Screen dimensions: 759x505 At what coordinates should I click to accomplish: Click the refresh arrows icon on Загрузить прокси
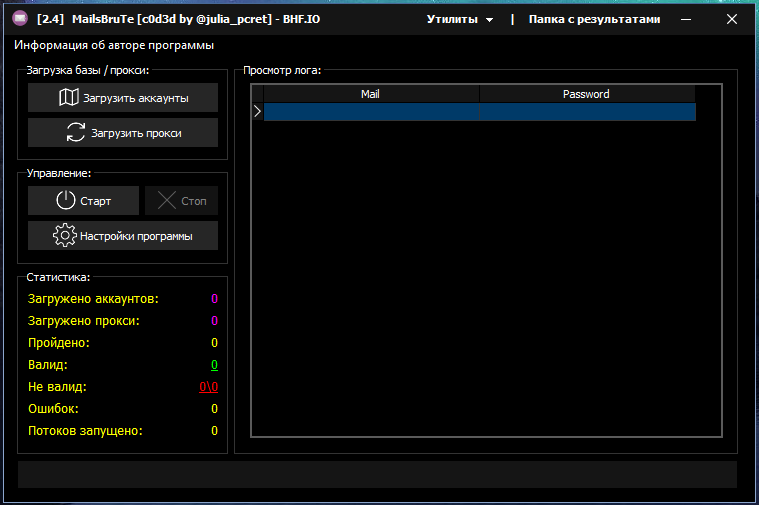76,132
